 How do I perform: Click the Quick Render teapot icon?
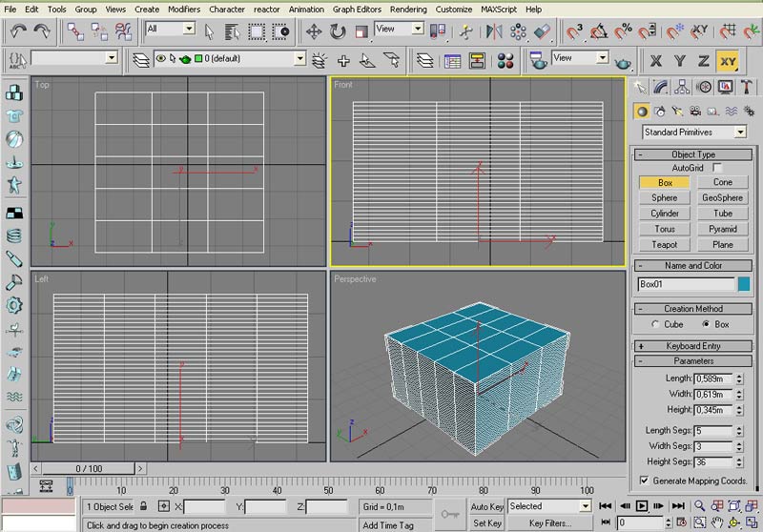click(x=623, y=62)
